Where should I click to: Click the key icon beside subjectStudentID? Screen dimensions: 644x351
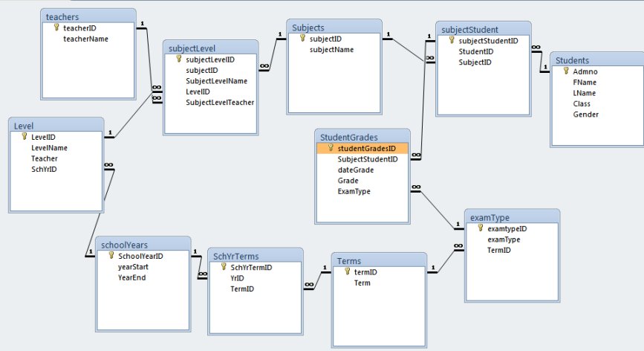452,40
